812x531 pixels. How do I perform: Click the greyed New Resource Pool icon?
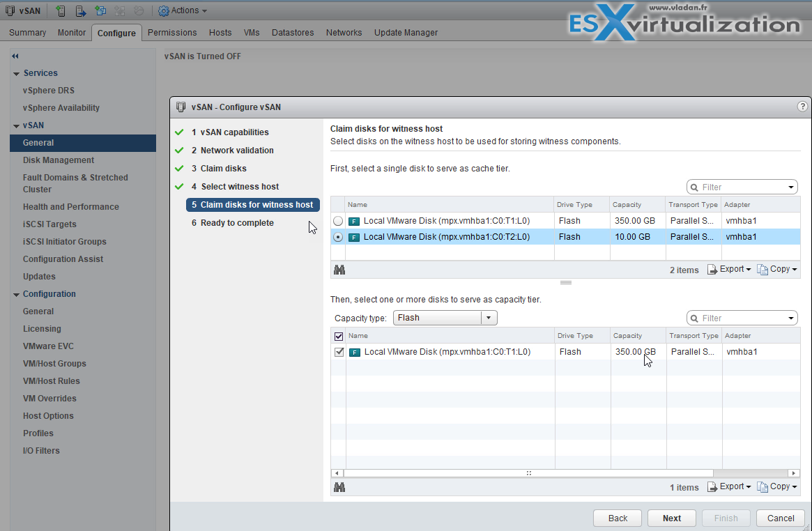138,10
